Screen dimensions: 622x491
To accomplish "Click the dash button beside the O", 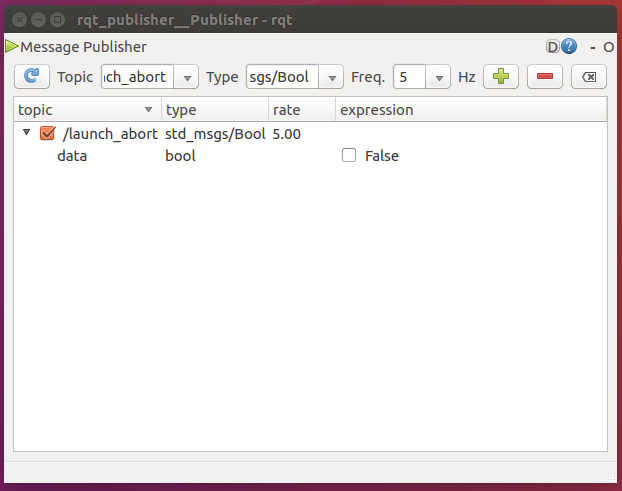I will coord(593,48).
